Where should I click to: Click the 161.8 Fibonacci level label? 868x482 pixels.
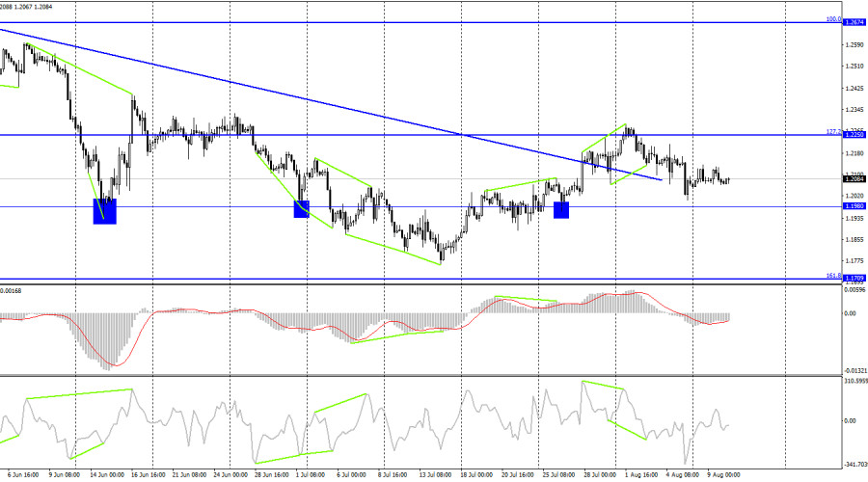coord(833,275)
